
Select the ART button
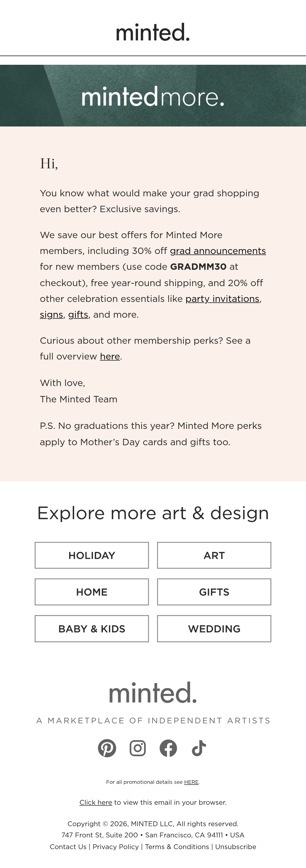[214, 555]
